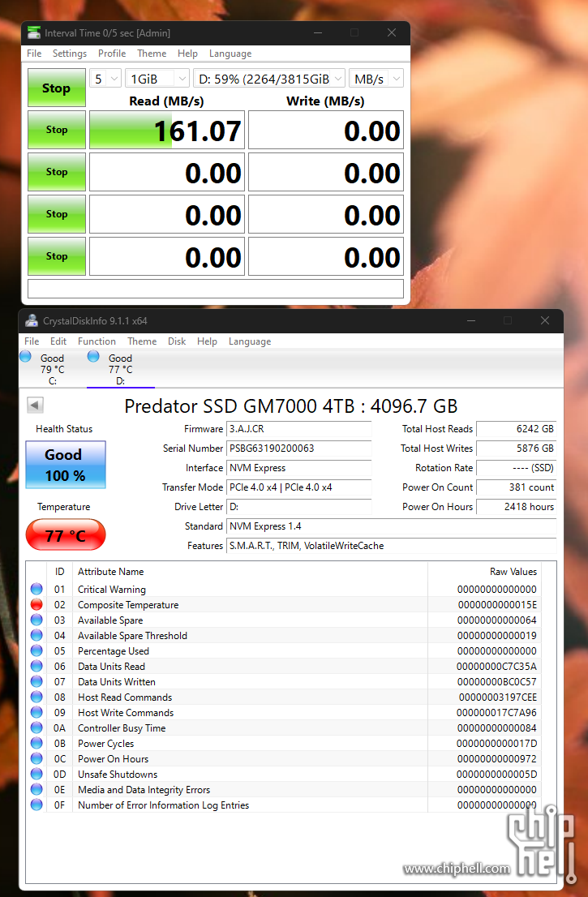Click the CrystalDiskMark title bar app icon
This screenshot has width=588, height=897.
pos(34,32)
